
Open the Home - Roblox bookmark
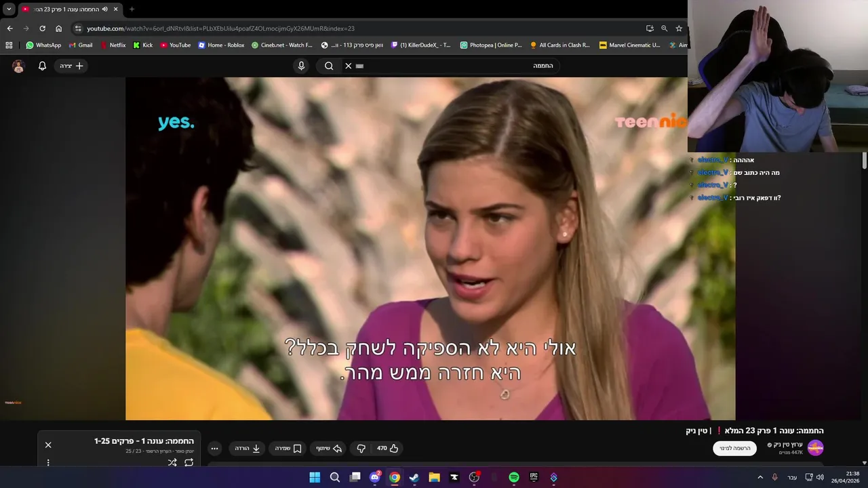tap(221, 45)
